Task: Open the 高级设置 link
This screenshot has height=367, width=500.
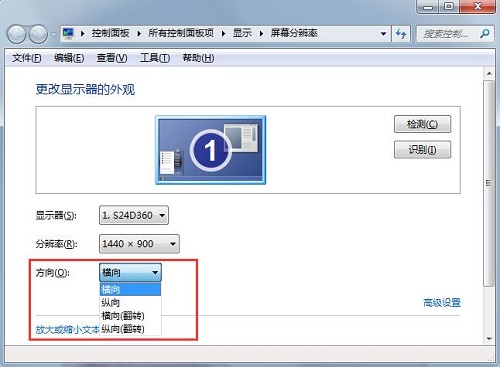Action: click(x=442, y=303)
